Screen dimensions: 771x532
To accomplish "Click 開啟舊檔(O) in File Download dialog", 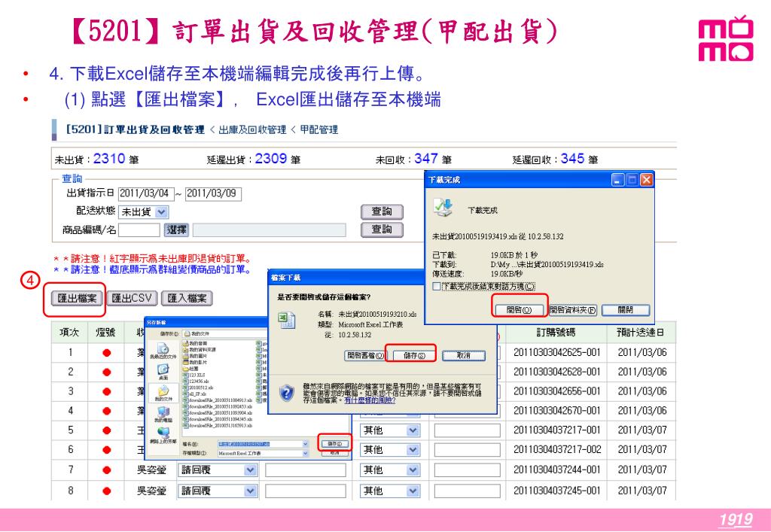I will [x=365, y=356].
